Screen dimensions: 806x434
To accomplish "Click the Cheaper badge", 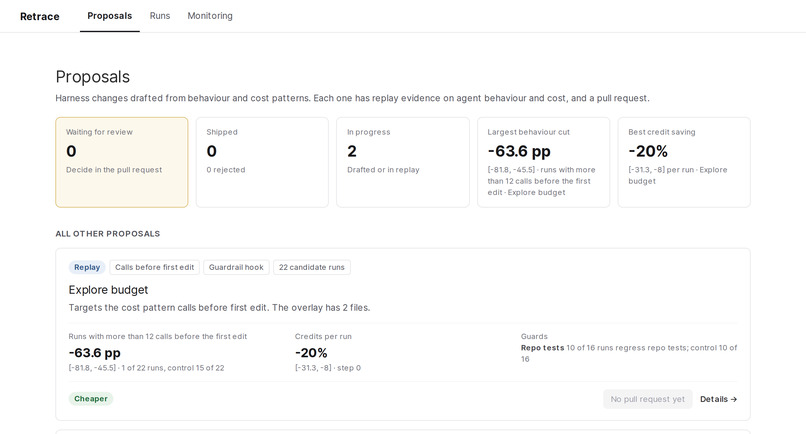I will point(91,399).
